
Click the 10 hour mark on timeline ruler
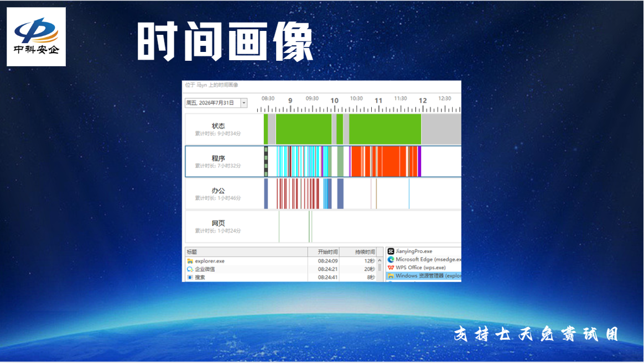click(334, 101)
